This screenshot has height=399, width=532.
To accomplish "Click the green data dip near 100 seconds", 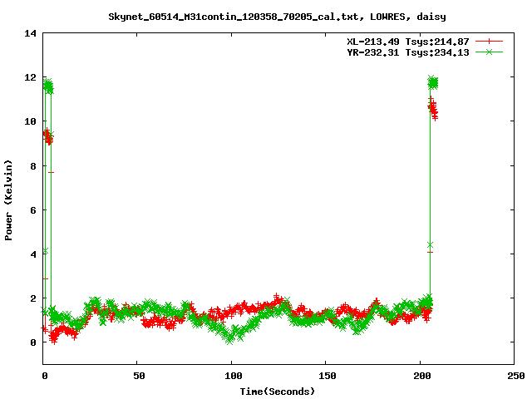I will [x=231, y=334].
